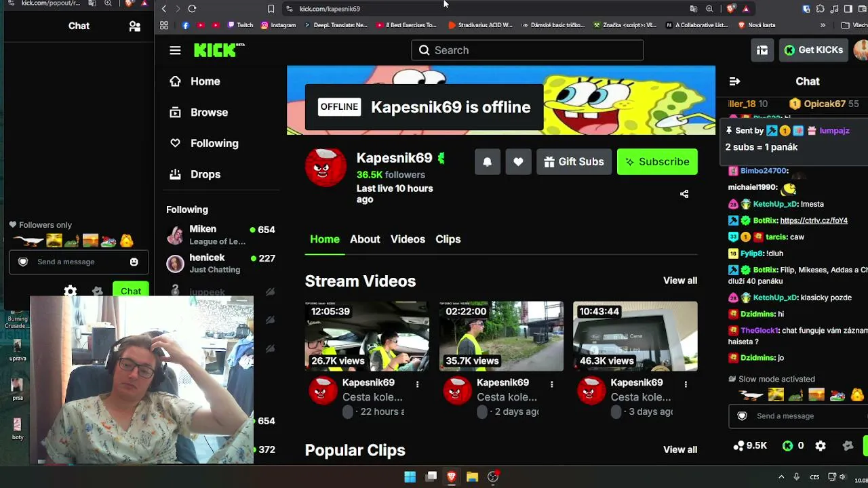
Task: Open the Kapesnik69 channel avatar
Action: coord(325,166)
